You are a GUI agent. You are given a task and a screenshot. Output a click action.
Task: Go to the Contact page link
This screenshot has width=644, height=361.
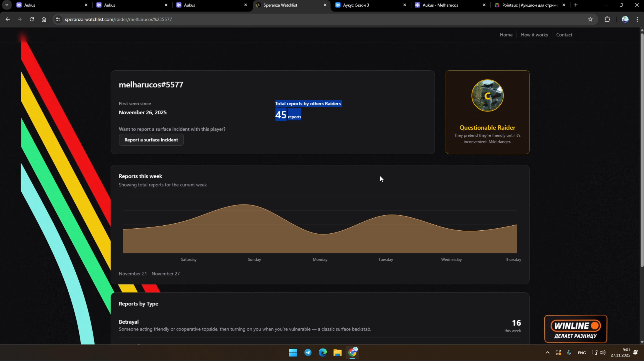click(x=564, y=35)
